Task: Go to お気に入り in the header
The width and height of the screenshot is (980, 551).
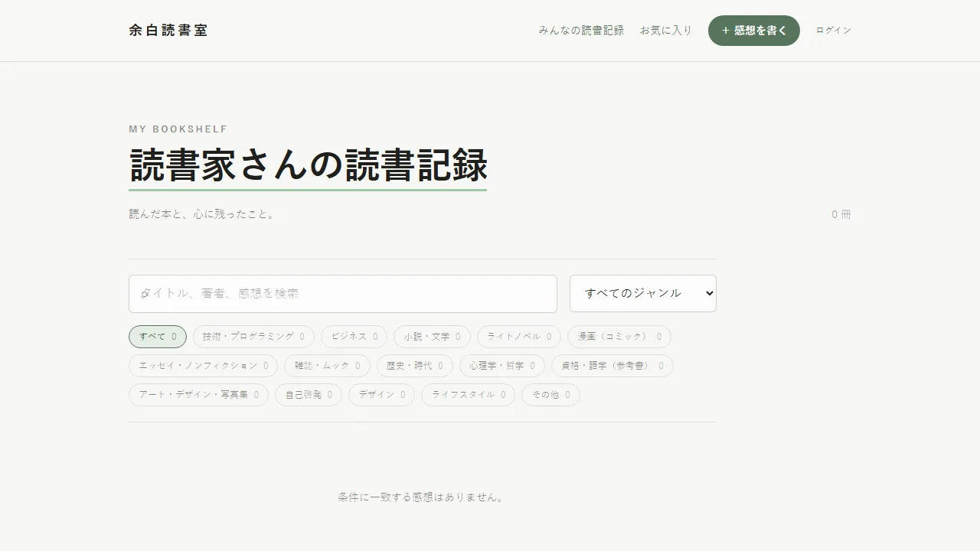Action: 666,31
